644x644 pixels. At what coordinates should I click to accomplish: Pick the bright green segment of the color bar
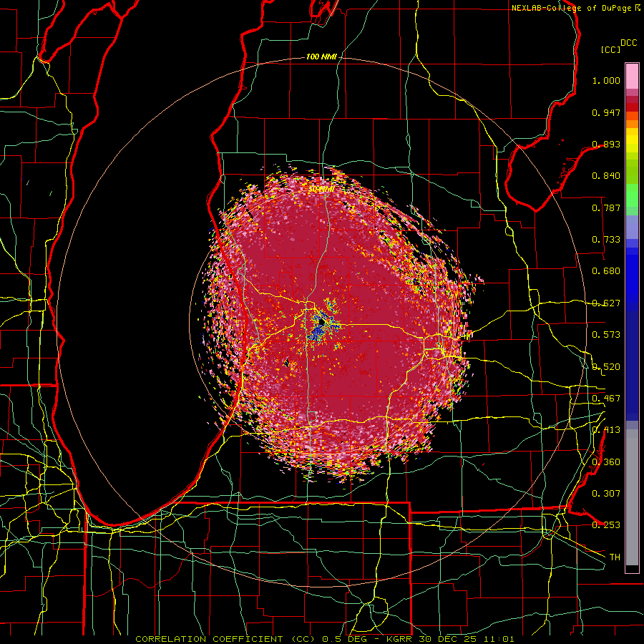click(x=632, y=195)
